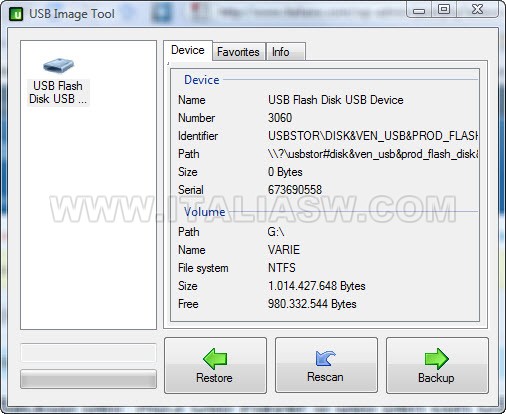Viewport: 506px width, 414px height.
Task: Click the volume name value 'VARIE'
Action: click(x=284, y=250)
